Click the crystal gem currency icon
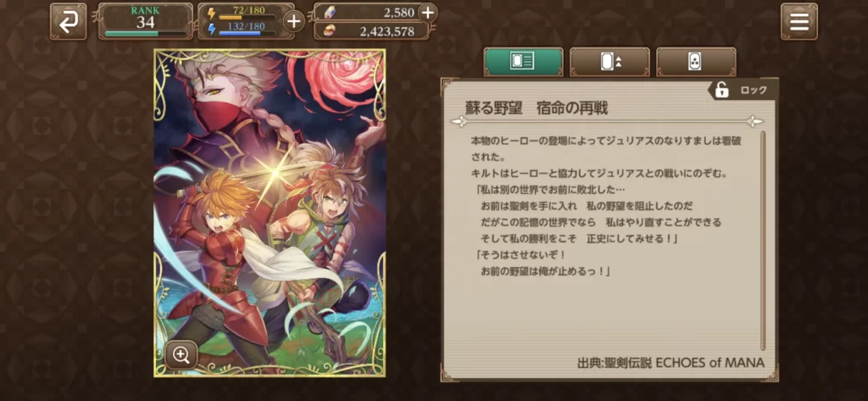 tap(326, 13)
